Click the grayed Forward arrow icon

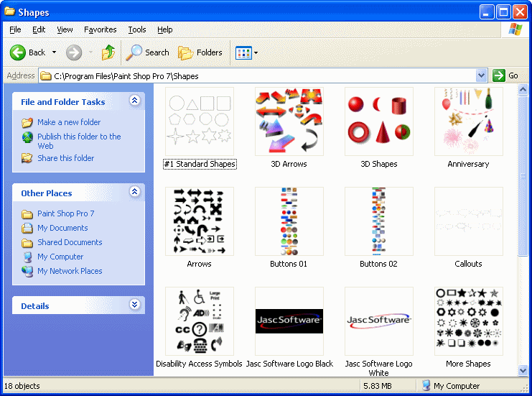point(74,52)
